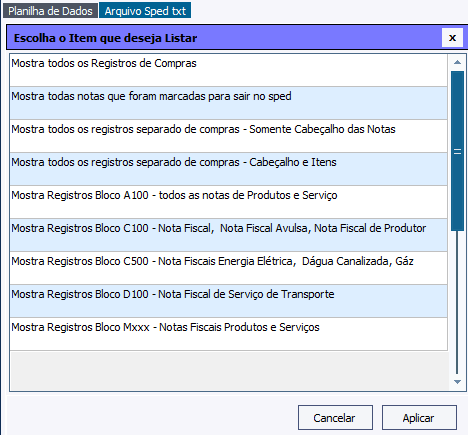Click the empty gray area below list
The height and width of the screenshot is (435, 468).
229,370
